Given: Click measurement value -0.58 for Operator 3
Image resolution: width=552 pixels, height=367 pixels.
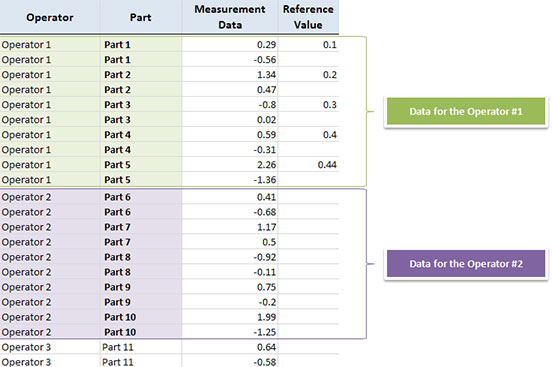Looking at the screenshot, I should 230,362.
